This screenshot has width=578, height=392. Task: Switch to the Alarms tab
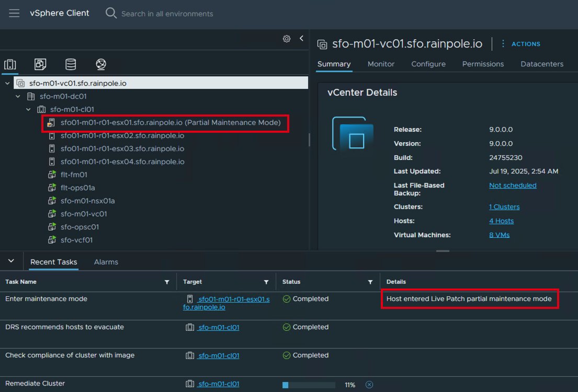coord(106,262)
